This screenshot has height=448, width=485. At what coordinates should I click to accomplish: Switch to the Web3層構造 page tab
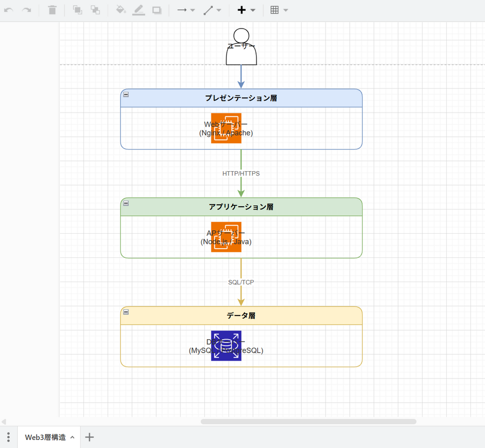click(45, 437)
